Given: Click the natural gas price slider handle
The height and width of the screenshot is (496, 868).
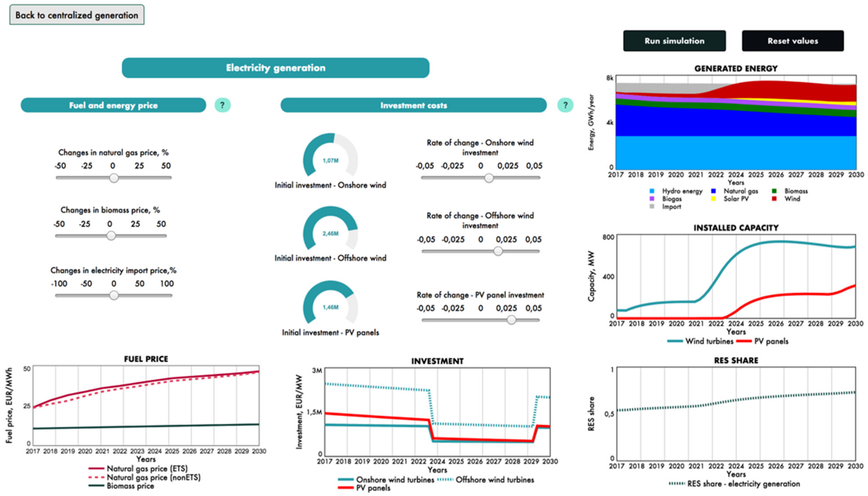Looking at the screenshot, I should point(114,178).
